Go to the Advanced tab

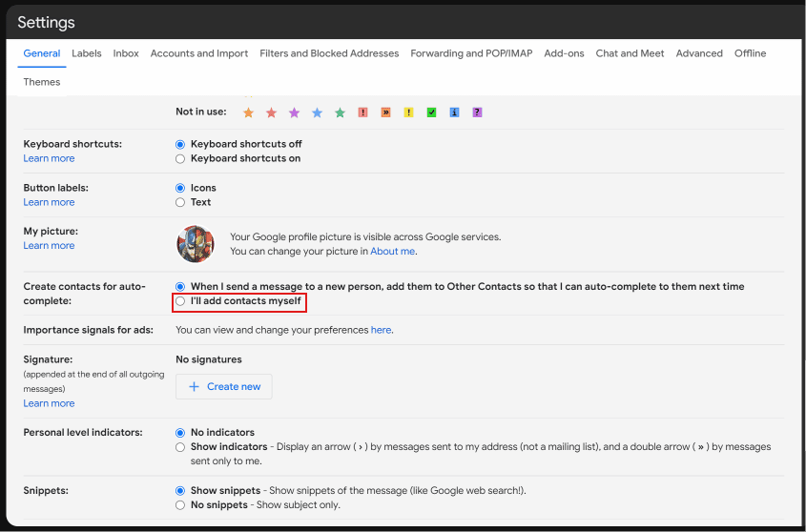coord(699,53)
